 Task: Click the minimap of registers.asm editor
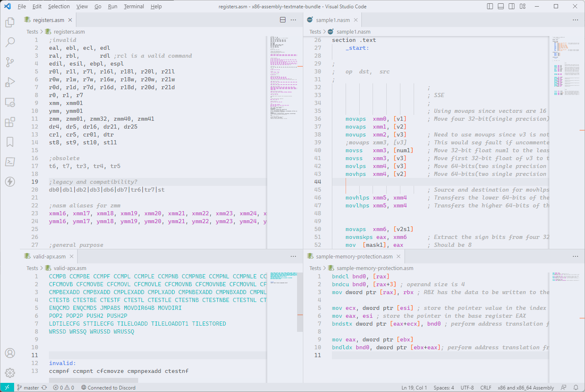coord(284,78)
